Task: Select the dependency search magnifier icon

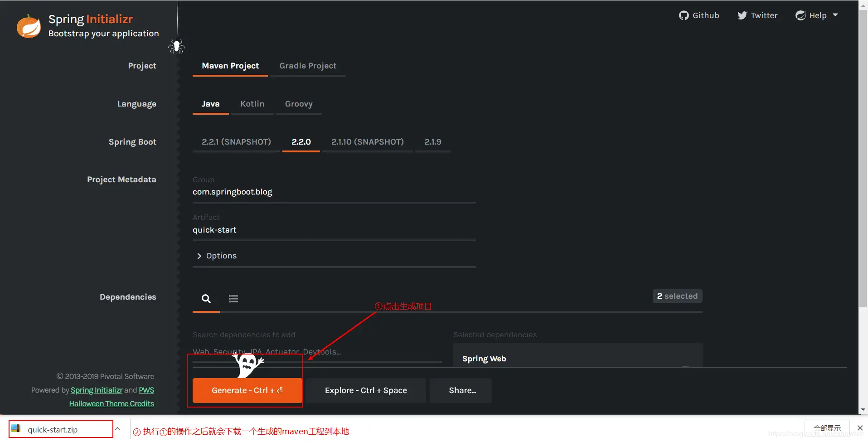Action: 206,299
